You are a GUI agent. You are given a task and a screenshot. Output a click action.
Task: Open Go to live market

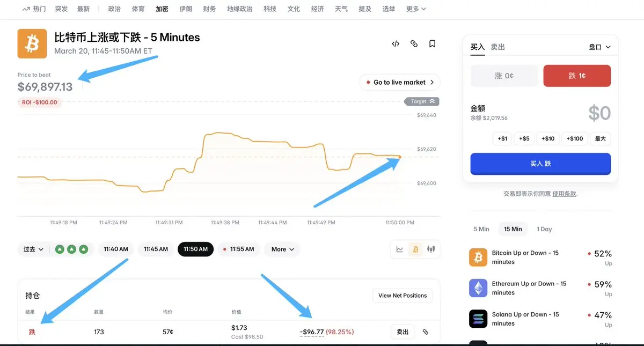(x=400, y=82)
